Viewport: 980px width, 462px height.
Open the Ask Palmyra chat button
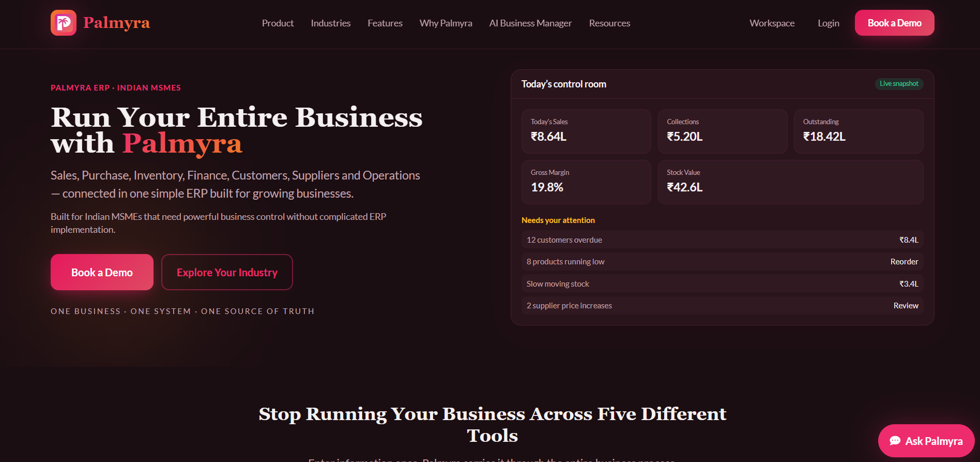(x=926, y=441)
